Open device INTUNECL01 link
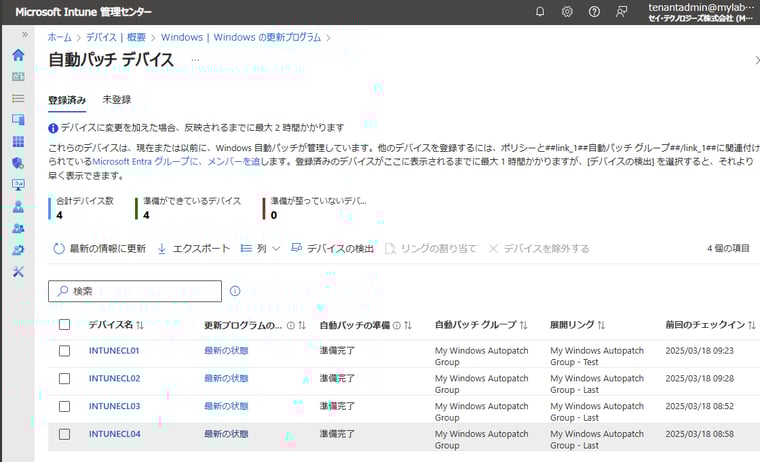Viewport: 760px width, 462px height. [114, 350]
